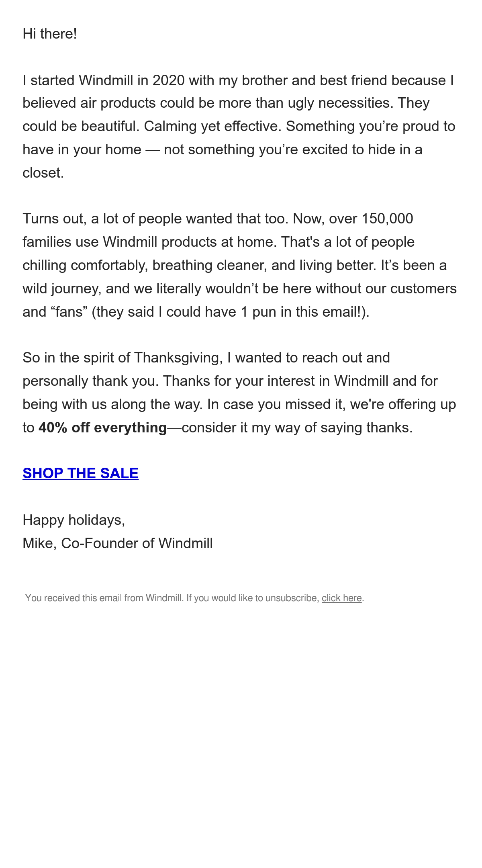Image resolution: width=482 pixels, height=868 pixels.
Task: Click the line starting 'wild journey, and we literally'
Action: 240,289
